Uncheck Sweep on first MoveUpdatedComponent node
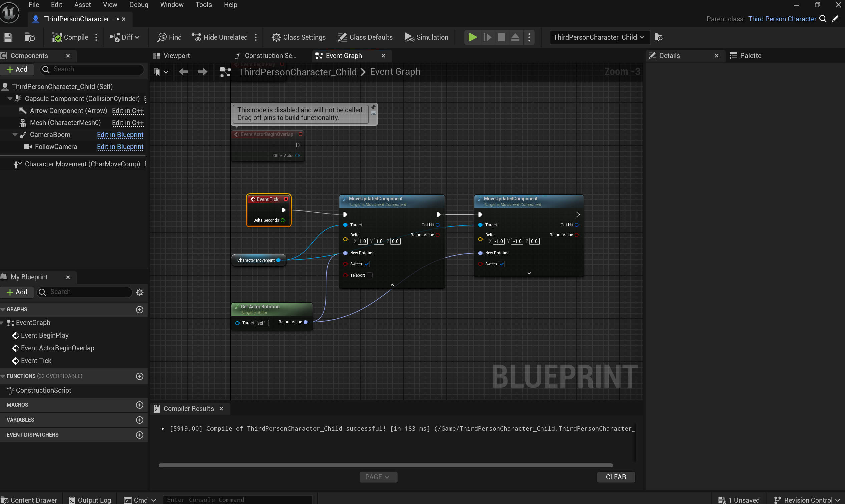845x504 pixels. tap(366, 264)
